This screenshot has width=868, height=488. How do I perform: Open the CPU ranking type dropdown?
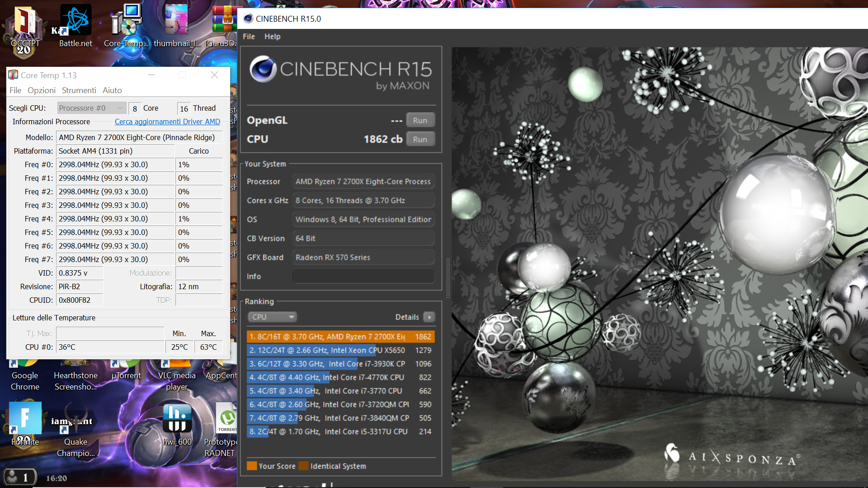click(x=273, y=317)
